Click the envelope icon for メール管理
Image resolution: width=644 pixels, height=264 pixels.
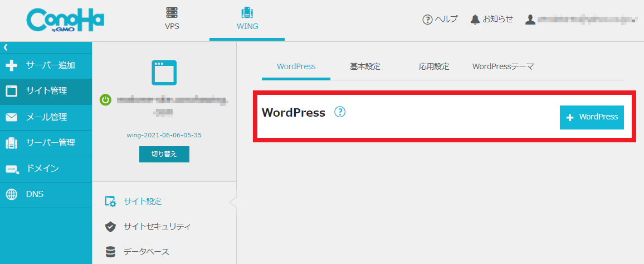[12, 118]
